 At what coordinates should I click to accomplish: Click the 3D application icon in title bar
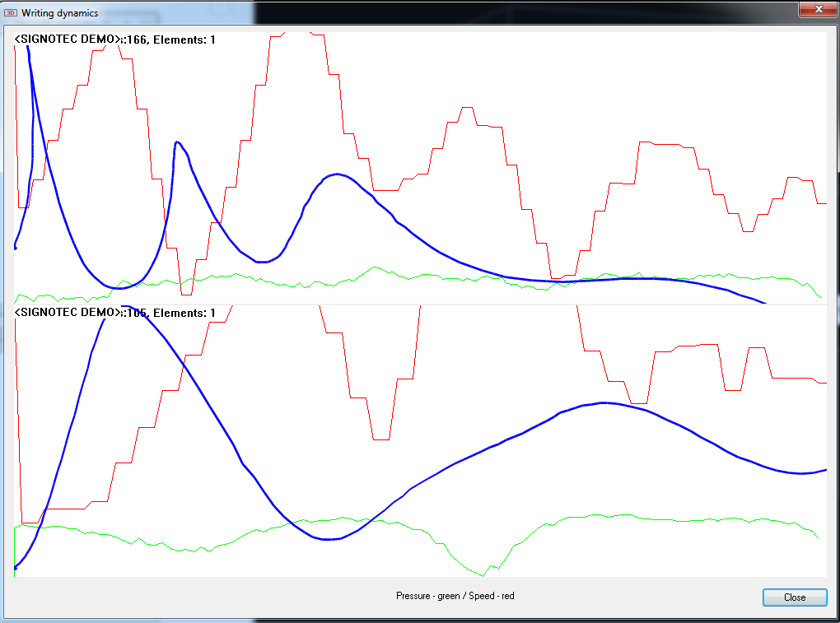[11, 13]
